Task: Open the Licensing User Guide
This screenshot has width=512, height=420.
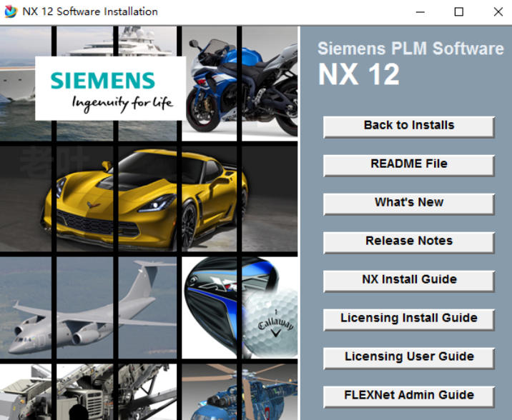Action: [408, 357]
